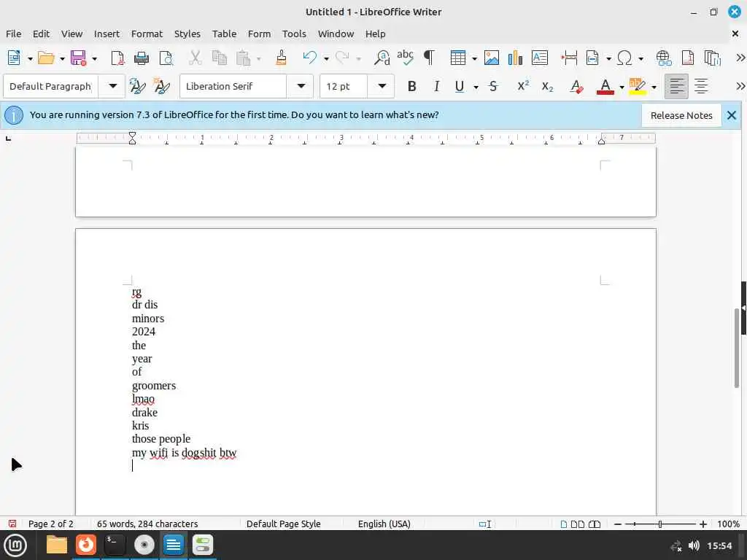This screenshot has width=747, height=560.
Task: Click the Firefox icon in taskbar
Action: coord(86,545)
